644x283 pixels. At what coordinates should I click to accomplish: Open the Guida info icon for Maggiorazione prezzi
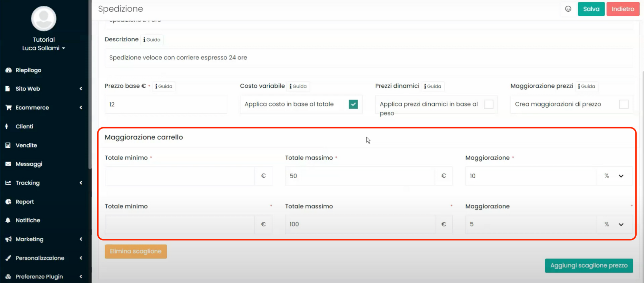point(586,86)
